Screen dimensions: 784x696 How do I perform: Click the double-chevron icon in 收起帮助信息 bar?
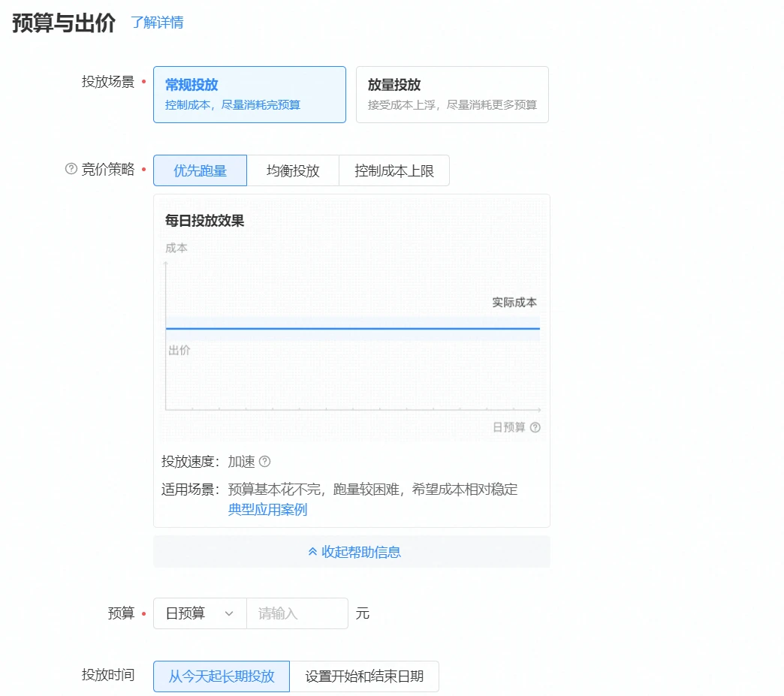pos(312,552)
